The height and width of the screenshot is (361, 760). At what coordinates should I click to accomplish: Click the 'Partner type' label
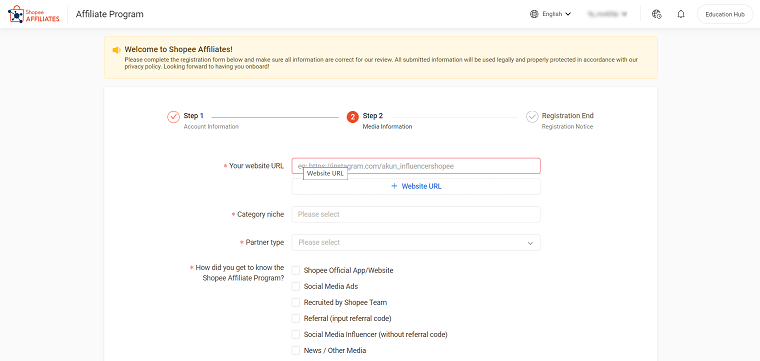(265, 242)
